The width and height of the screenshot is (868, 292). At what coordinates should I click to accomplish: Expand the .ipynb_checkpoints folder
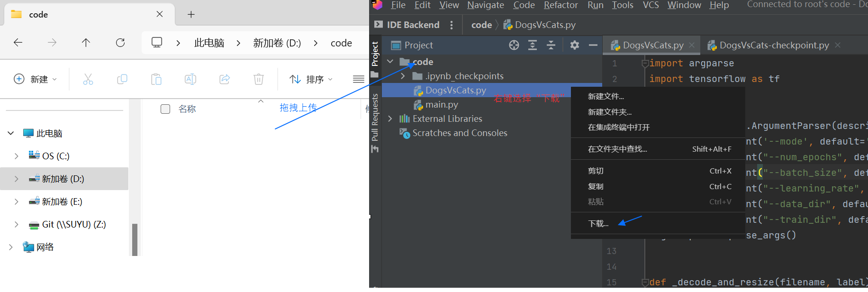pos(403,76)
